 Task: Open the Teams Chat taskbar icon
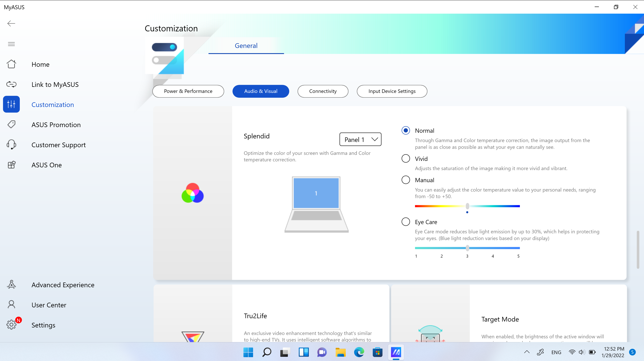322,352
